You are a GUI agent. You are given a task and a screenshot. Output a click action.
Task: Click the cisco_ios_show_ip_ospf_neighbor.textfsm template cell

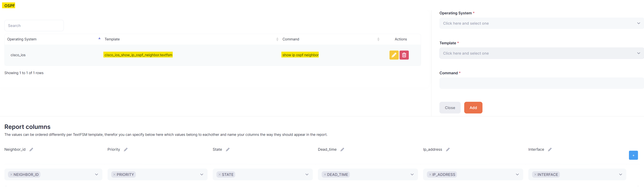(x=138, y=55)
